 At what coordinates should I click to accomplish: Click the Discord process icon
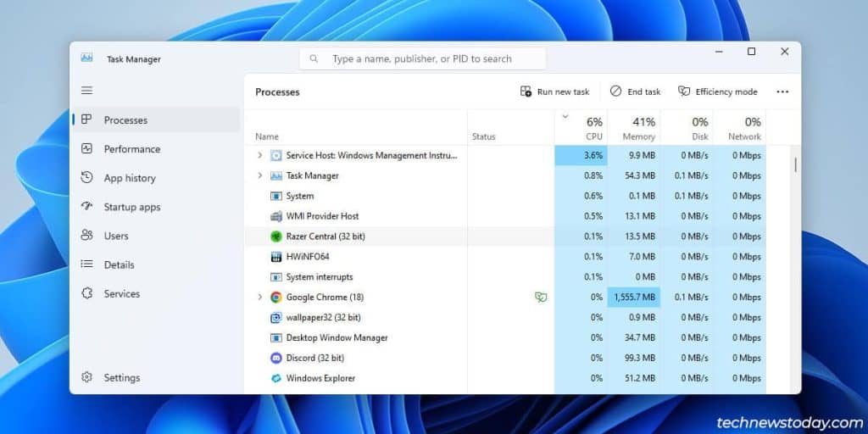coord(275,359)
